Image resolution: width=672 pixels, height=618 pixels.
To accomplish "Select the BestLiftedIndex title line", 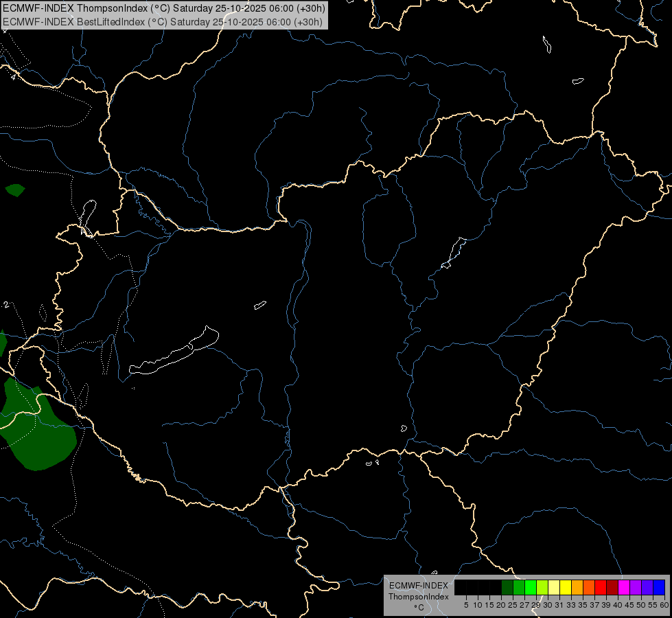I will (163, 22).
